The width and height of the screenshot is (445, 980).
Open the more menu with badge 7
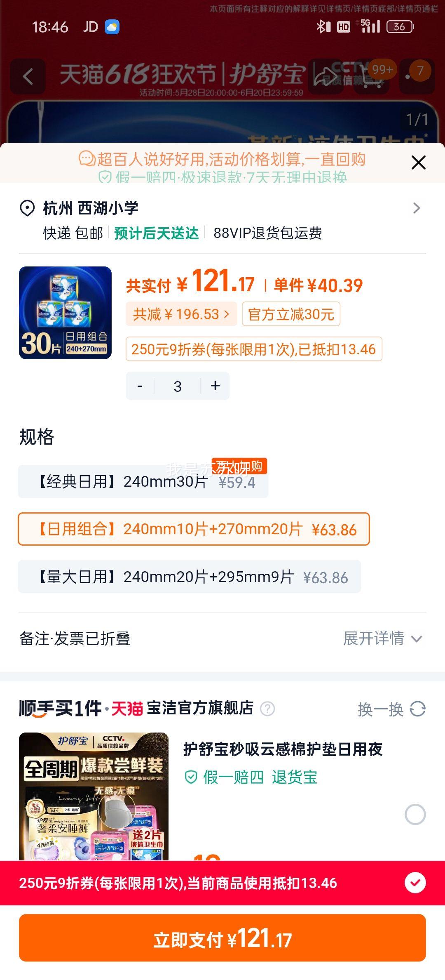point(417,76)
